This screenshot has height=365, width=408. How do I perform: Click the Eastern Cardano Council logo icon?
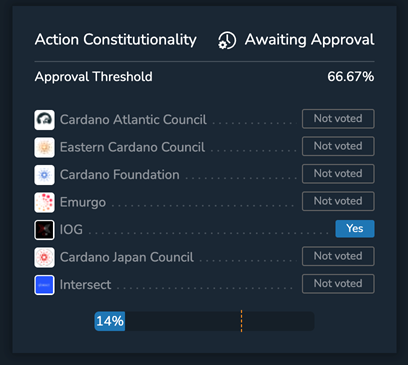[x=44, y=147]
